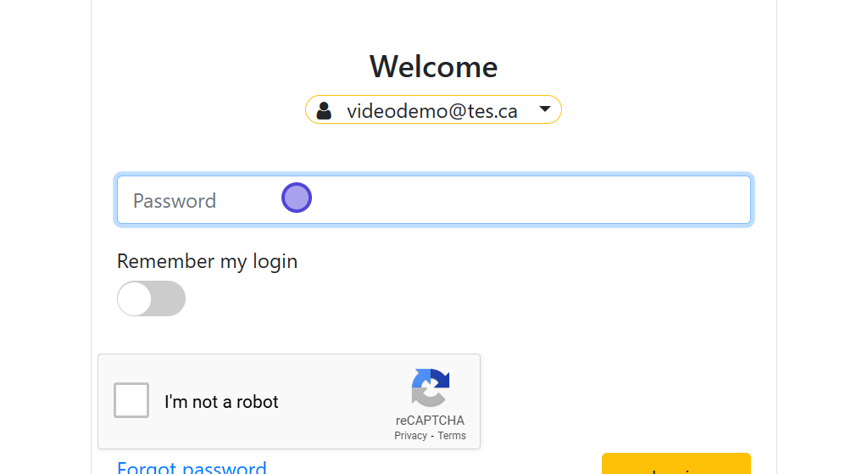Click the videodemo@tes.ca email text
The height and width of the screenshot is (474, 868).
click(431, 110)
